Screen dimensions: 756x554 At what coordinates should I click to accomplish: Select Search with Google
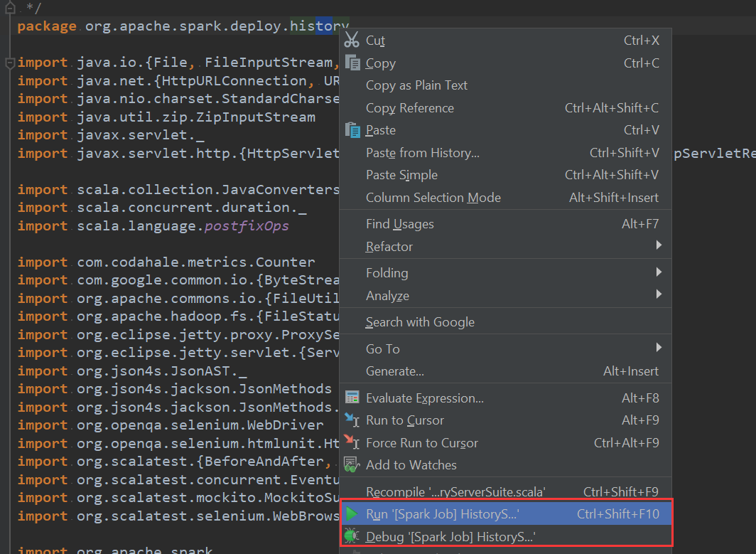pyautogui.click(x=419, y=321)
